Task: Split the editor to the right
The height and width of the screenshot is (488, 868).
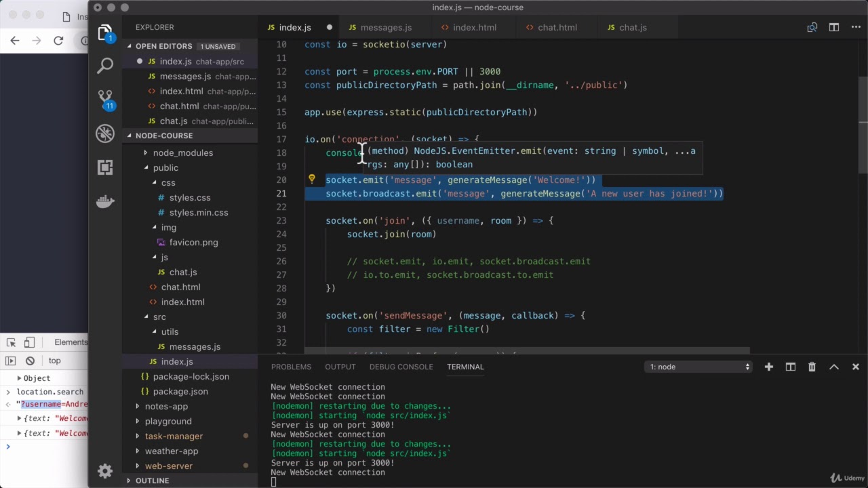Action: point(834,27)
